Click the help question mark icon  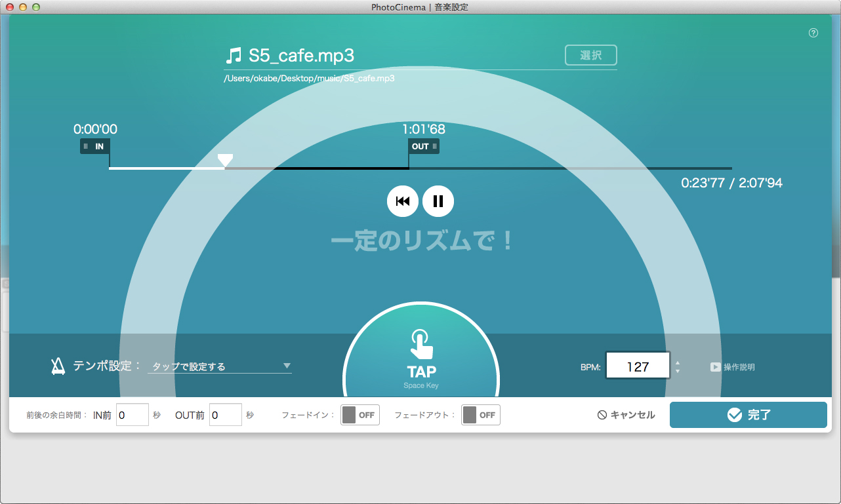[813, 33]
